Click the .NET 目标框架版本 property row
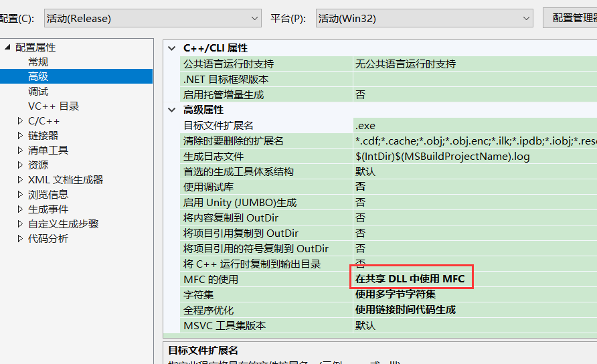 coord(226,79)
